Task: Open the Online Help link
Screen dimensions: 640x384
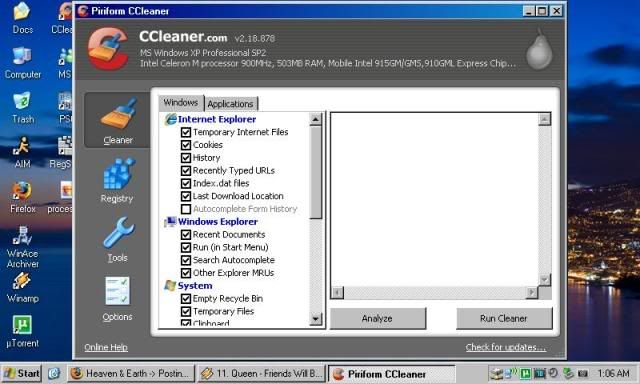Action: coord(106,347)
